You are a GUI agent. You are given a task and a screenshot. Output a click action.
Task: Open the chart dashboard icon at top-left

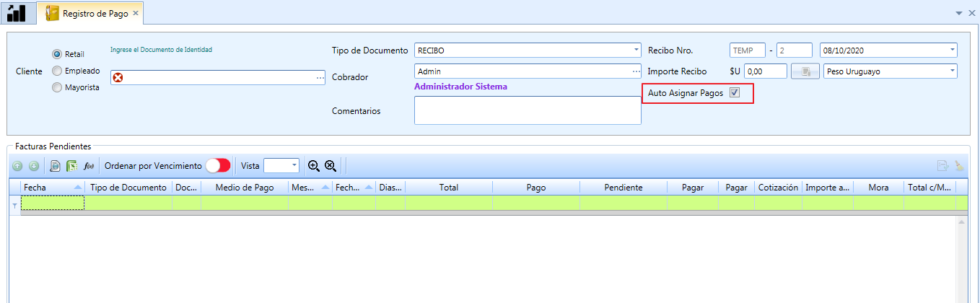coord(17,12)
